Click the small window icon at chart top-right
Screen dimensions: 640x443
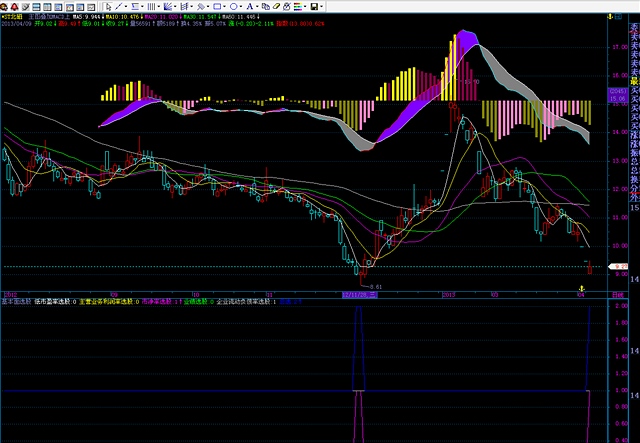point(619,16)
